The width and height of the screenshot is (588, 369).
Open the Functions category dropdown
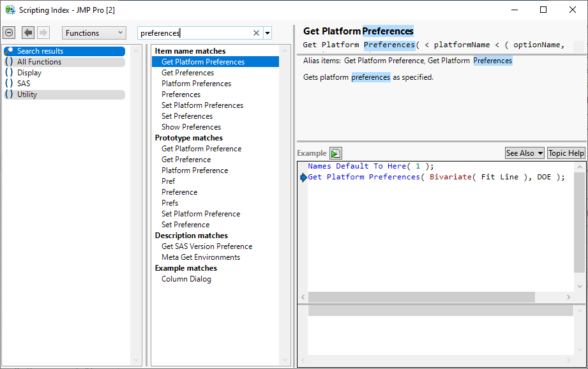point(94,33)
